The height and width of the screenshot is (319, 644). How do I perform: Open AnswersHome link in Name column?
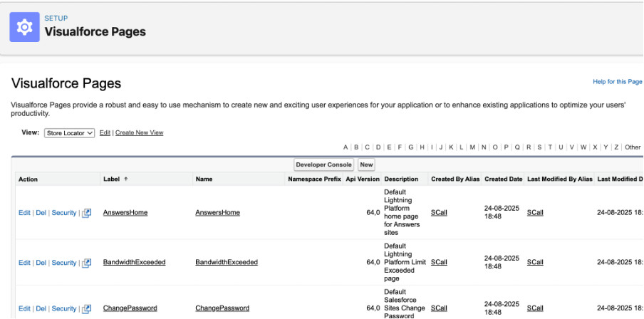click(218, 213)
